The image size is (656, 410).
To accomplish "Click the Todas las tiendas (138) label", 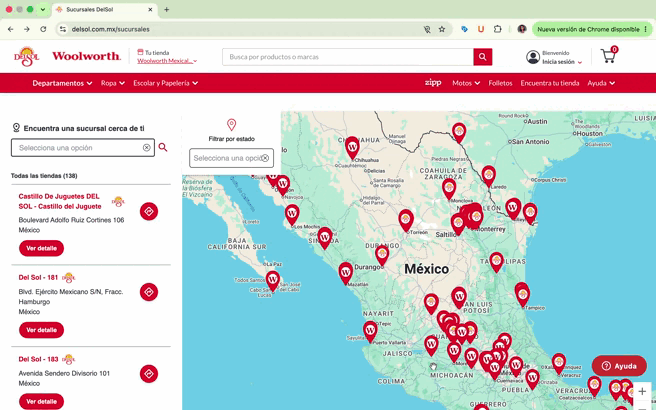I will (44, 176).
